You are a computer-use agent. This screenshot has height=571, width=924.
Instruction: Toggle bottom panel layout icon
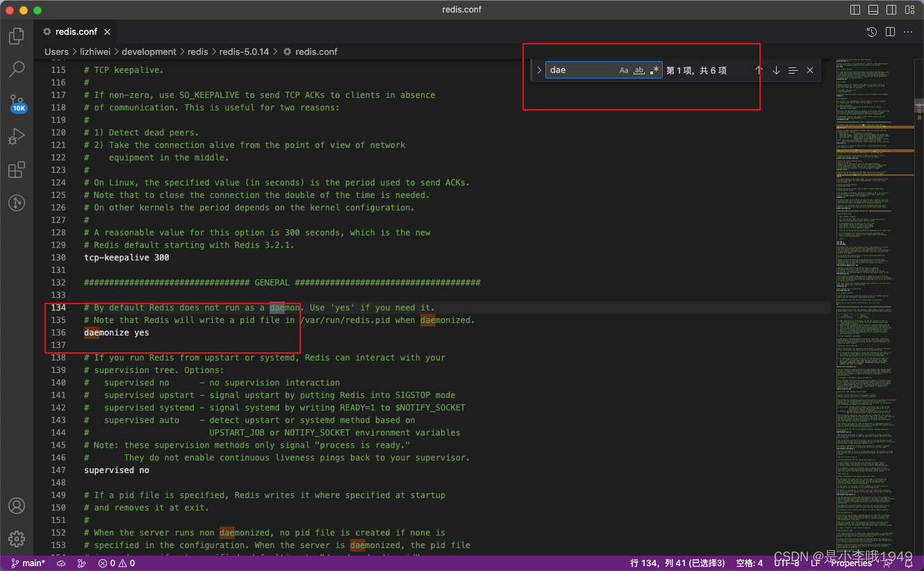[x=873, y=10]
